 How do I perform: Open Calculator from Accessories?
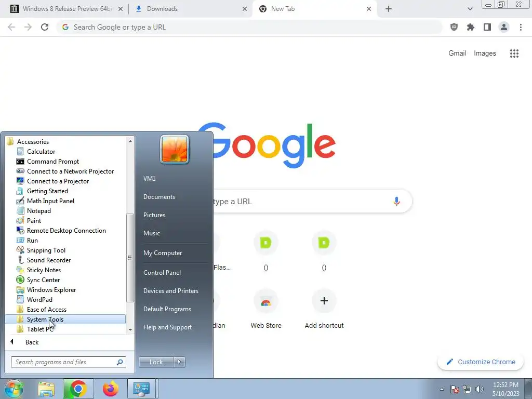(41, 152)
